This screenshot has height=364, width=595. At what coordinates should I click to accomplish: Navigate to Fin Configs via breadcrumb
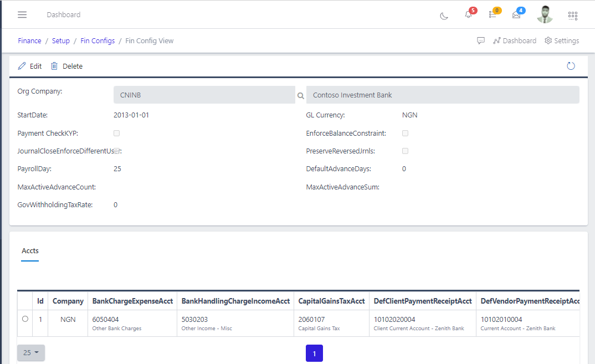[x=98, y=40]
